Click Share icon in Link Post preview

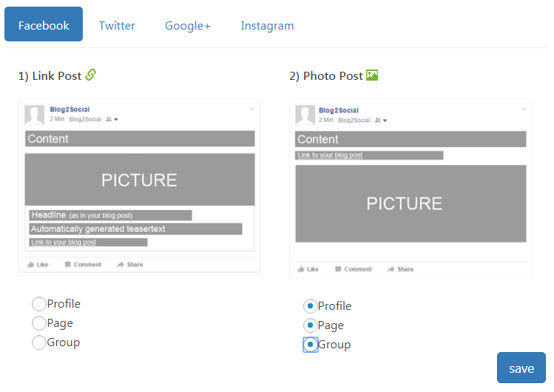(121, 264)
